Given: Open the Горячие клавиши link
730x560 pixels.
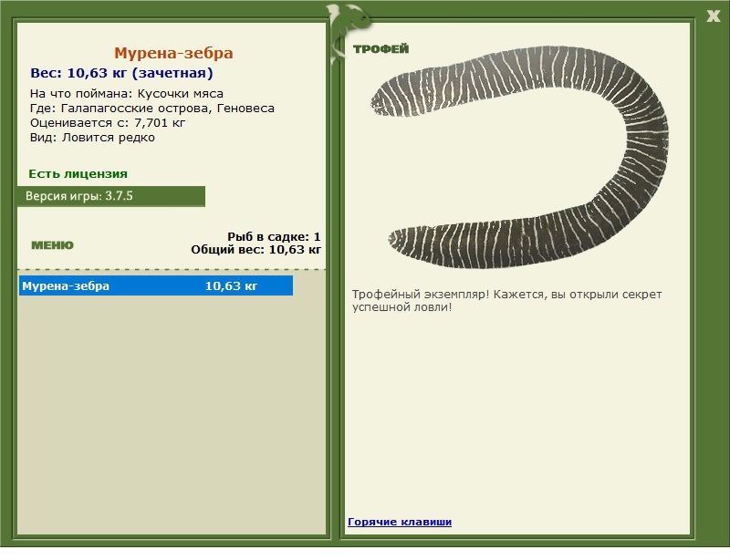Looking at the screenshot, I should click(400, 522).
